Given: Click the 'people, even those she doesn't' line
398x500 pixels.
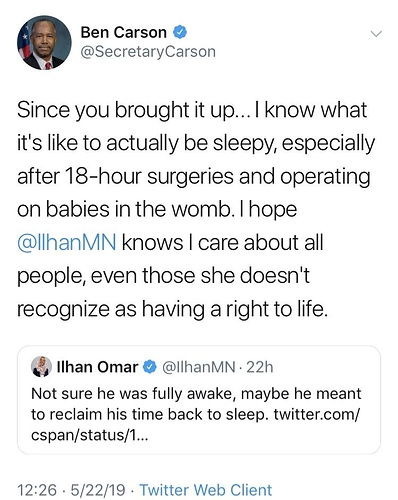Looking at the screenshot, I should [163, 276].
